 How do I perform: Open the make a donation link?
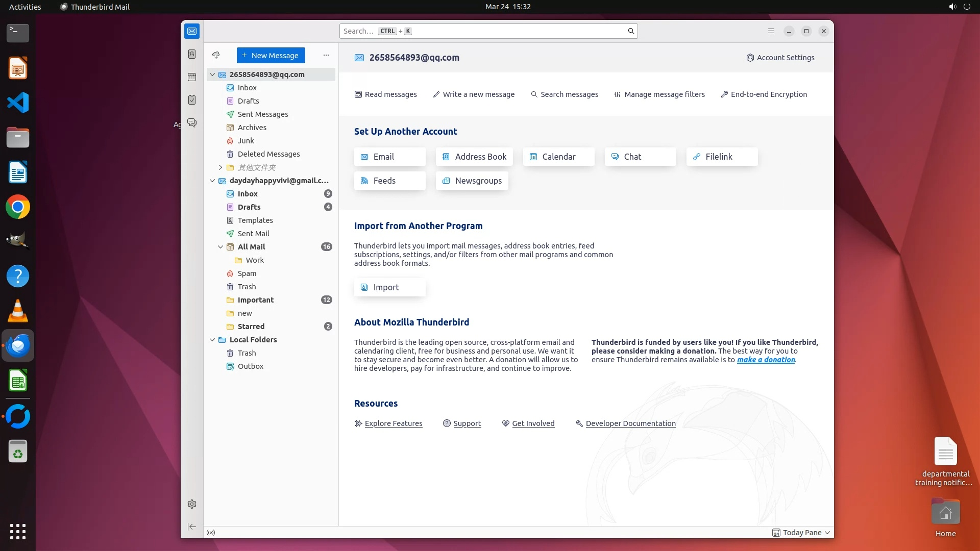766,360
